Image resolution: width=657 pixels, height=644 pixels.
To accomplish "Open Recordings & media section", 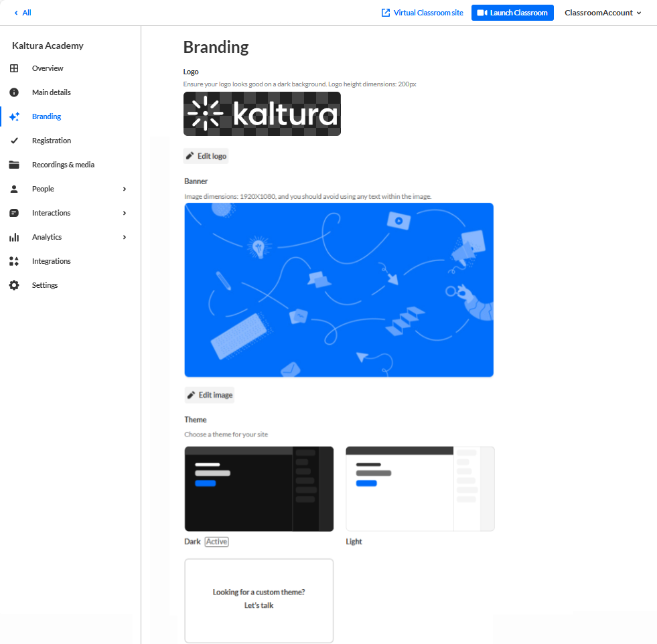I will [70, 165].
